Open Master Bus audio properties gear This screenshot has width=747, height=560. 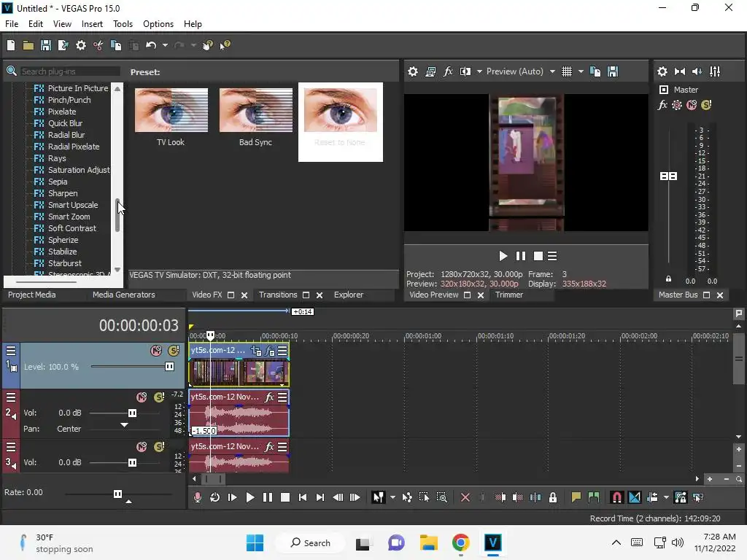pyautogui.click(x=662, y=71)
